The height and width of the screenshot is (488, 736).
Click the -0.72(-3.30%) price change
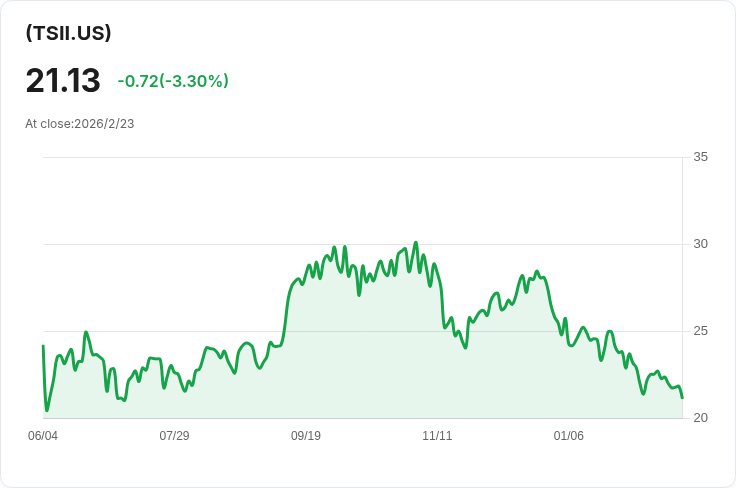point(173,81)
